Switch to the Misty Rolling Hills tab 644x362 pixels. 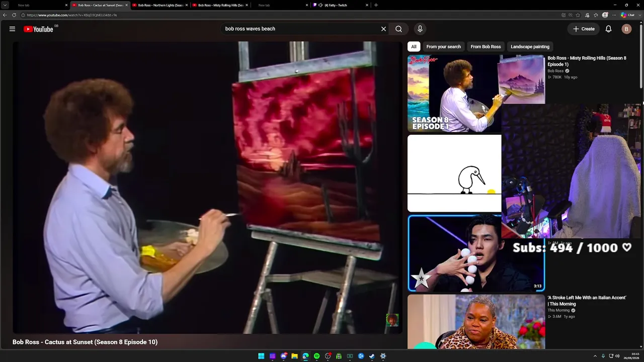(220, 5)
